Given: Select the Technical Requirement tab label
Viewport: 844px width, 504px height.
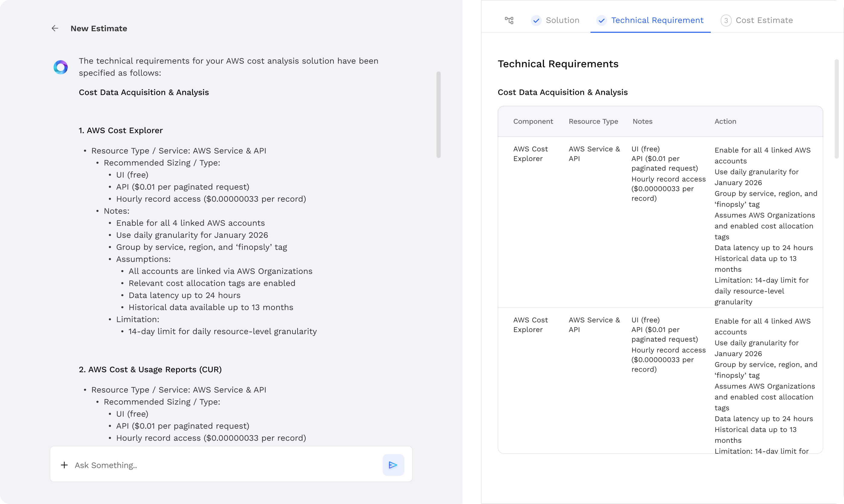Looking at the screenshot, I should point(657,20).
